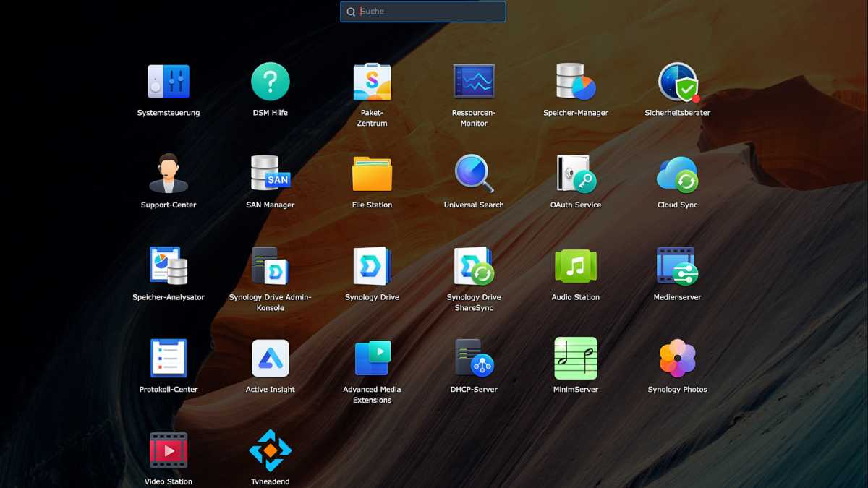This screenshot has height=488, width=868.
Task: Open the Paket-Zentrum package center
Action: coord(372,82)
